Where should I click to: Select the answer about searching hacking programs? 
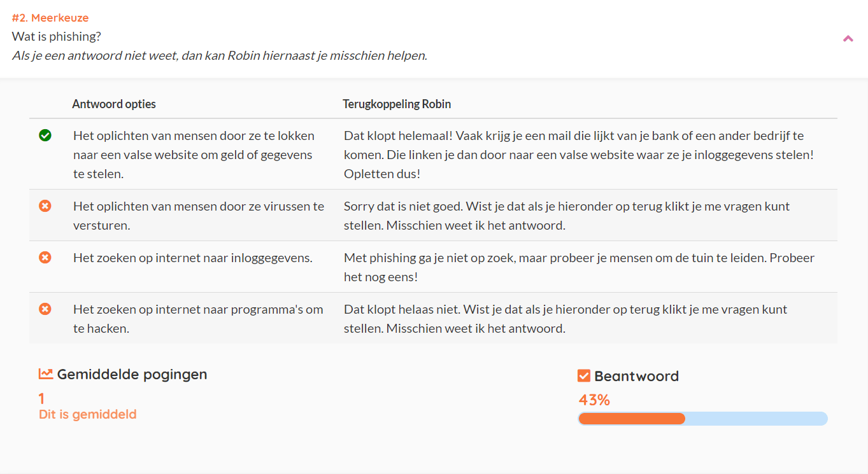(x=198, y=319)
